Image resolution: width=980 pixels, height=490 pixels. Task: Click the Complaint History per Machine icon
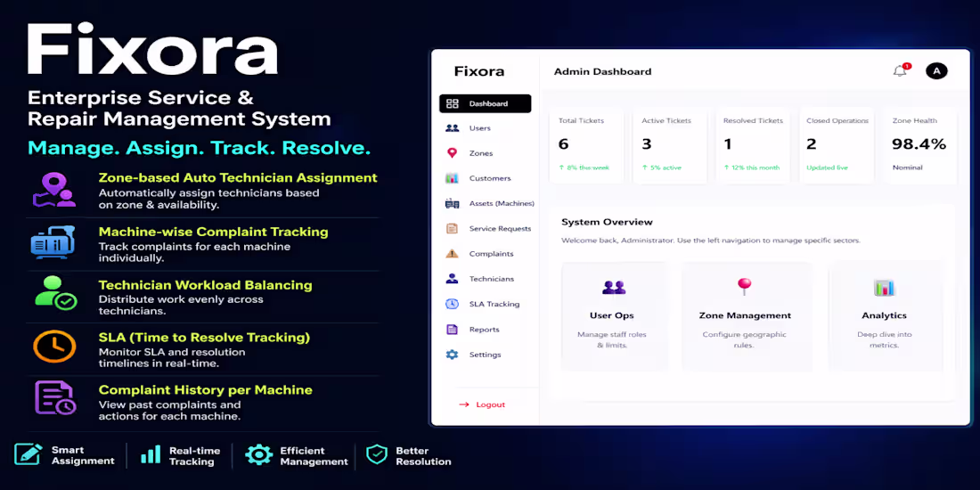coord(55,398)
